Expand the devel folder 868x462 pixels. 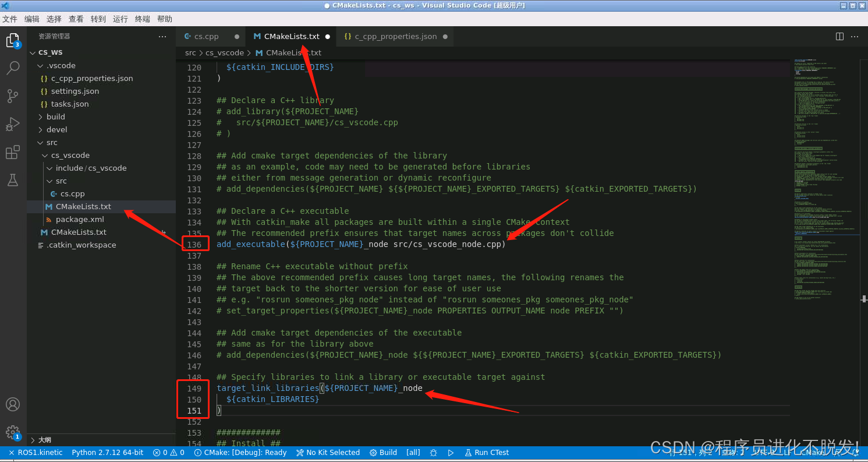click(x=101, y=129)
